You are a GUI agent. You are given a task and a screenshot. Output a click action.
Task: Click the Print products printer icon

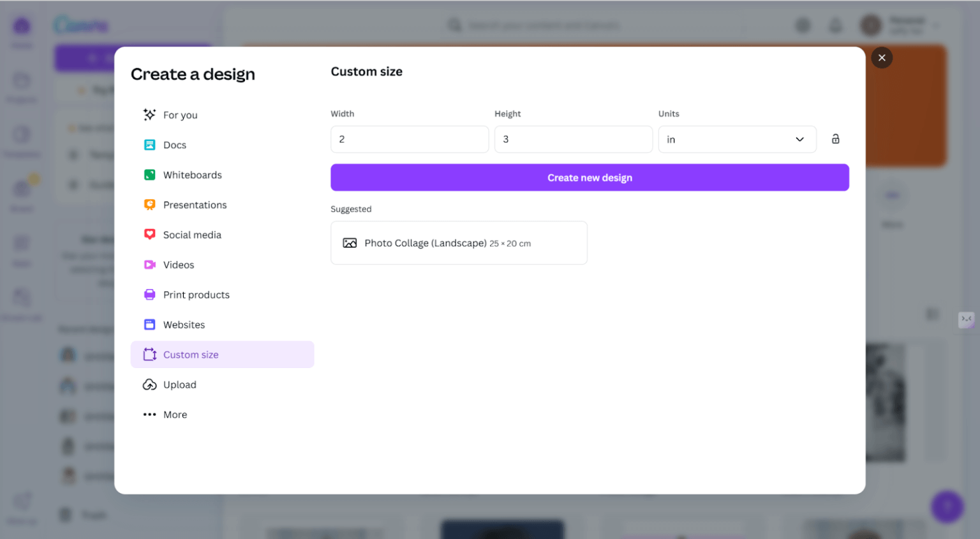tap(149, 295)
